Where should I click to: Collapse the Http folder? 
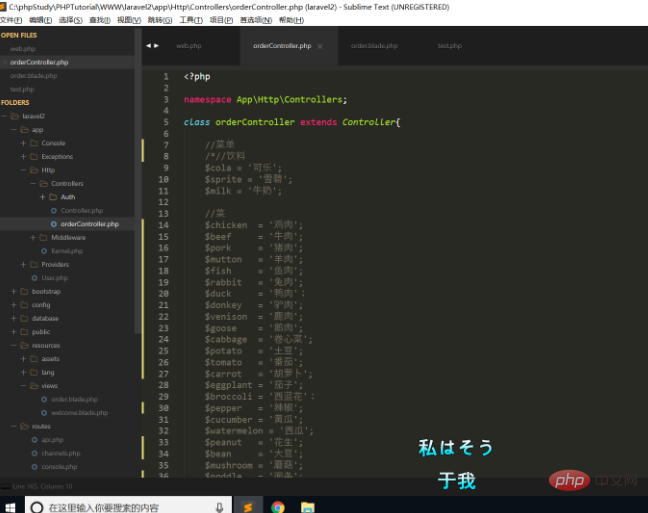click(x=23, y=170)
